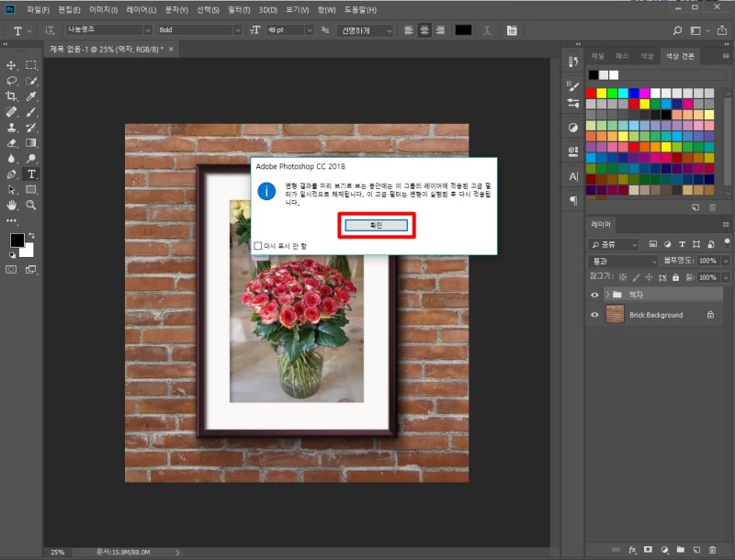
Task: Click the center text alignment icon
Action: [424, 29]
